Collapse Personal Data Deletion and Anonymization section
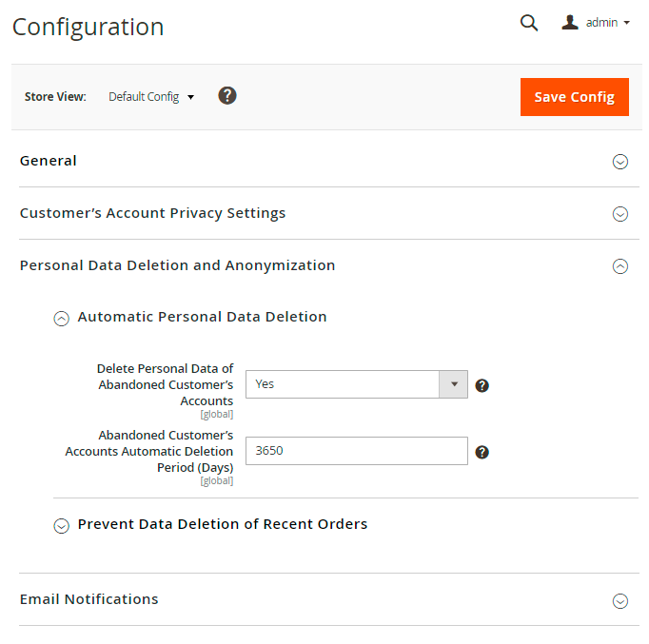The width and height of the screenshot is (649, 644). tap(619, 266)
